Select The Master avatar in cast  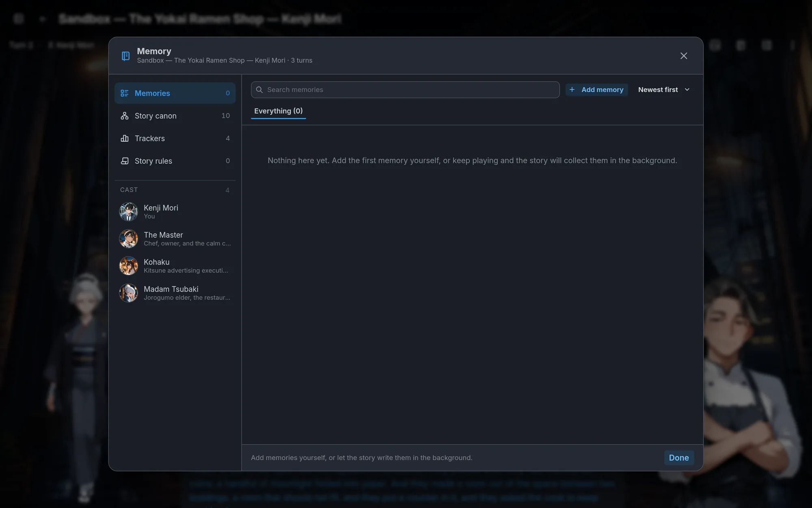coord(128,239)
